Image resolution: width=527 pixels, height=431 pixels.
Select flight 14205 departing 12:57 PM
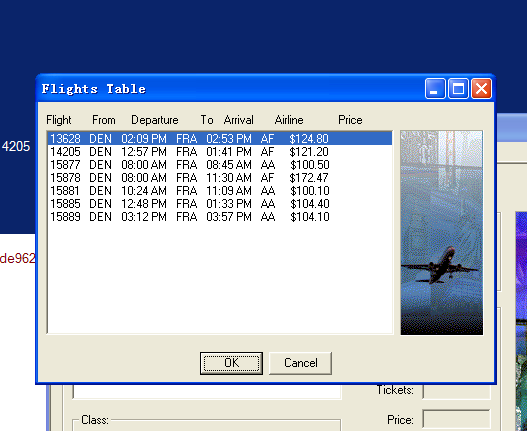[220, 152]
